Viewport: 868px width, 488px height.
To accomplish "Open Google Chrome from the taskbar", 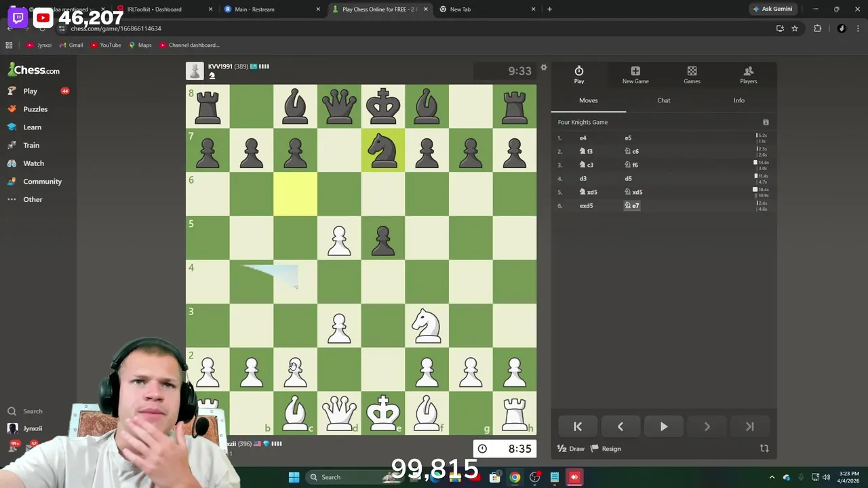I will pos(515,477).
